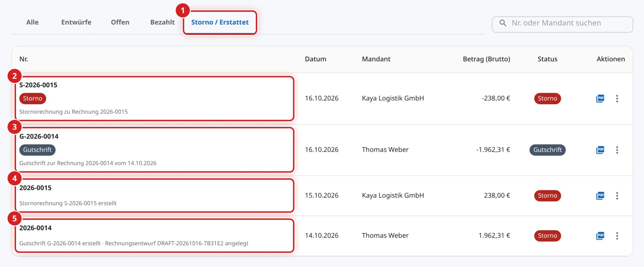Focus the Nr. oder Mandant suchen field
Screen dimensions: 644x267
coord(562,24)
